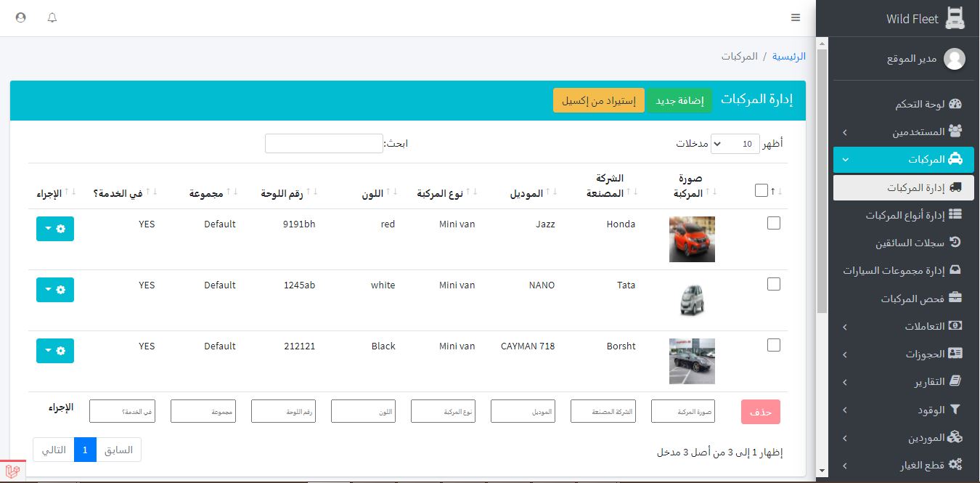Viewport: 980px width, 483px height.
Task: Check the Honda Jazz row checkbox
Action: (x=774, y=224)
